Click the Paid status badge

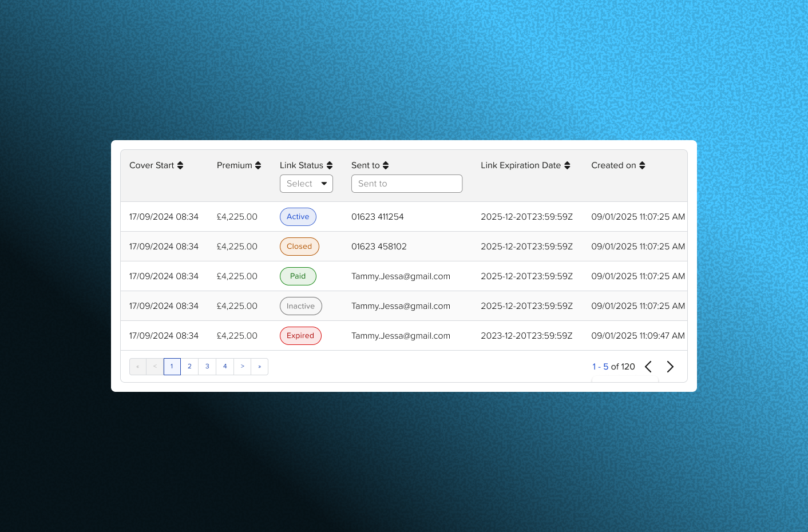(x=298, y=276)
